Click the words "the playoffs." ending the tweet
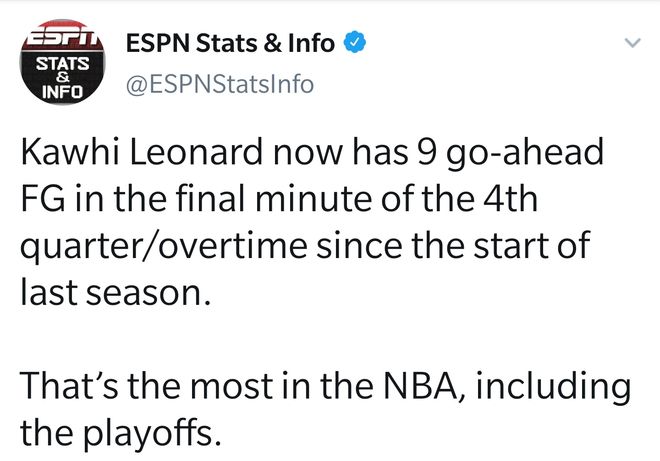Screen dimensions: 660x461 [x=117, y=430]
